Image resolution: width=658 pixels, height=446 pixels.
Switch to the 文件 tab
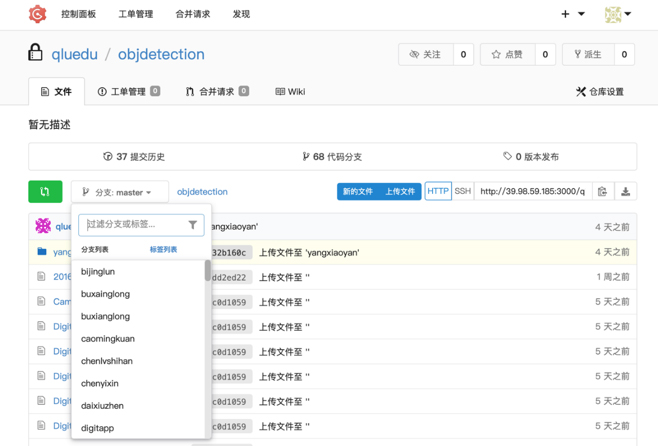coord(57,91)
